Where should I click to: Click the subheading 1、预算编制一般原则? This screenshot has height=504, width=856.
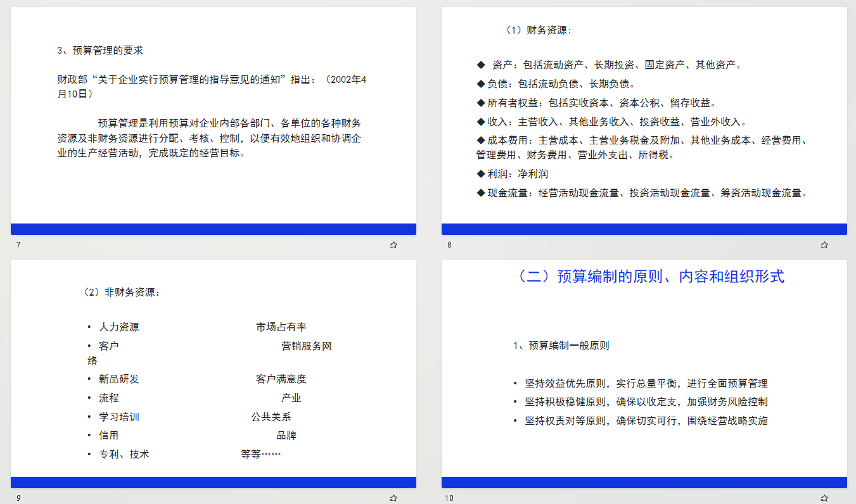tap(561, 345)
